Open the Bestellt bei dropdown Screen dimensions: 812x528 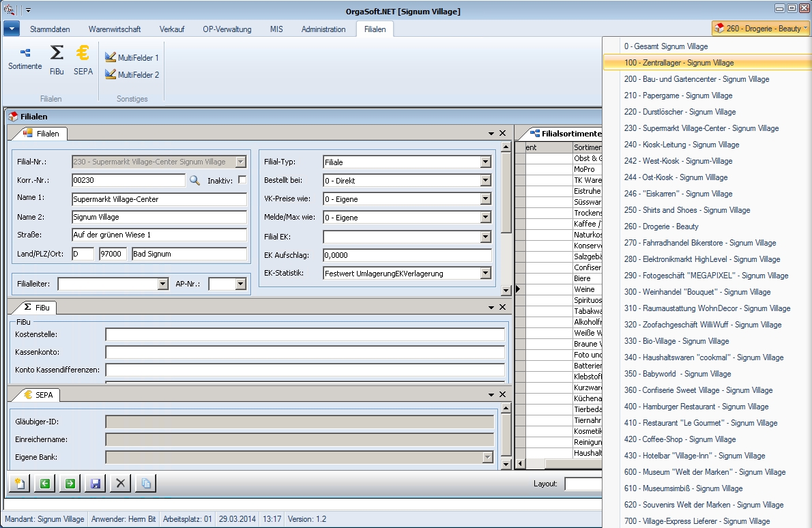click(485, 181)
